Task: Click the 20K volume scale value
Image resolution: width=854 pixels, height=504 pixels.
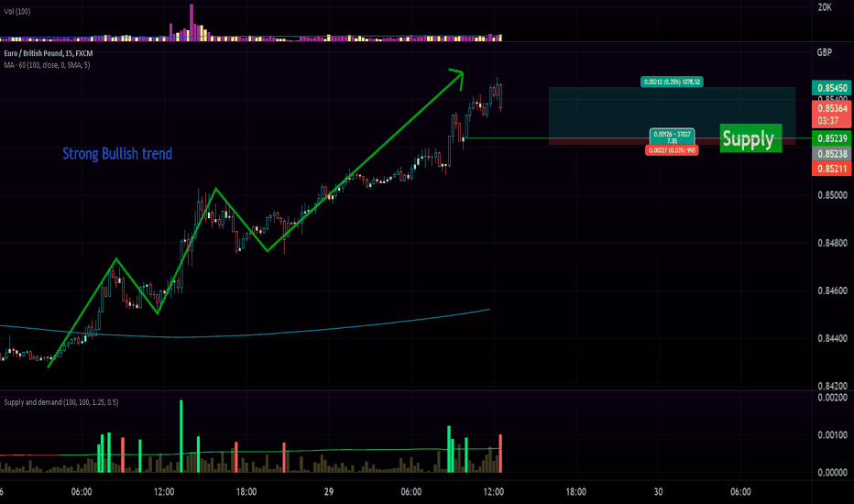Action: click(824, 7)
